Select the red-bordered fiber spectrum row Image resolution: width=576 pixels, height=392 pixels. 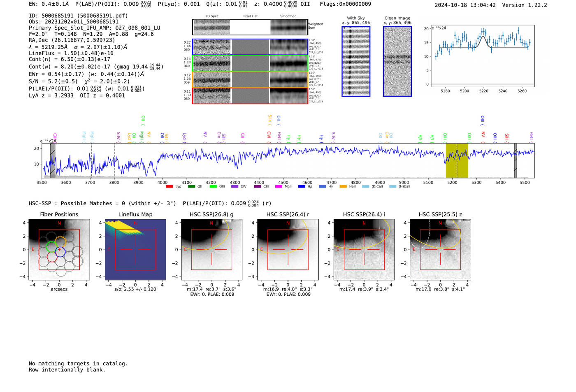250,95
